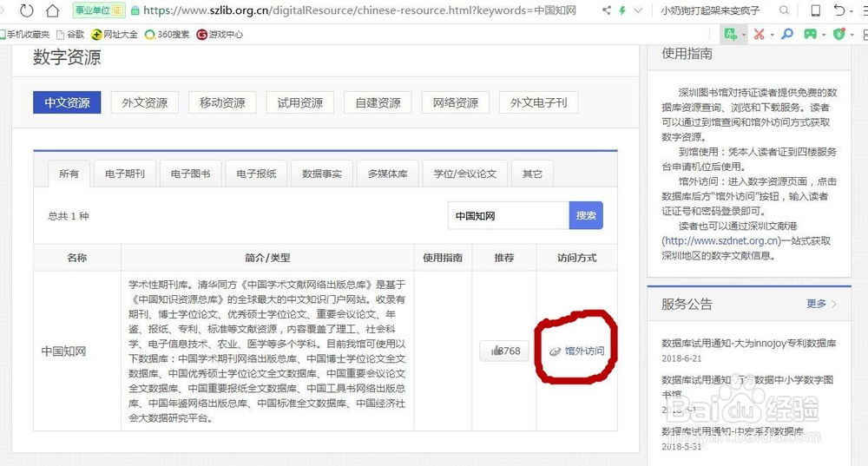Click the 中国知网 keyword search field
This screenshot has height=466, width=868.
pyautogui.click(x=508, y=216)
